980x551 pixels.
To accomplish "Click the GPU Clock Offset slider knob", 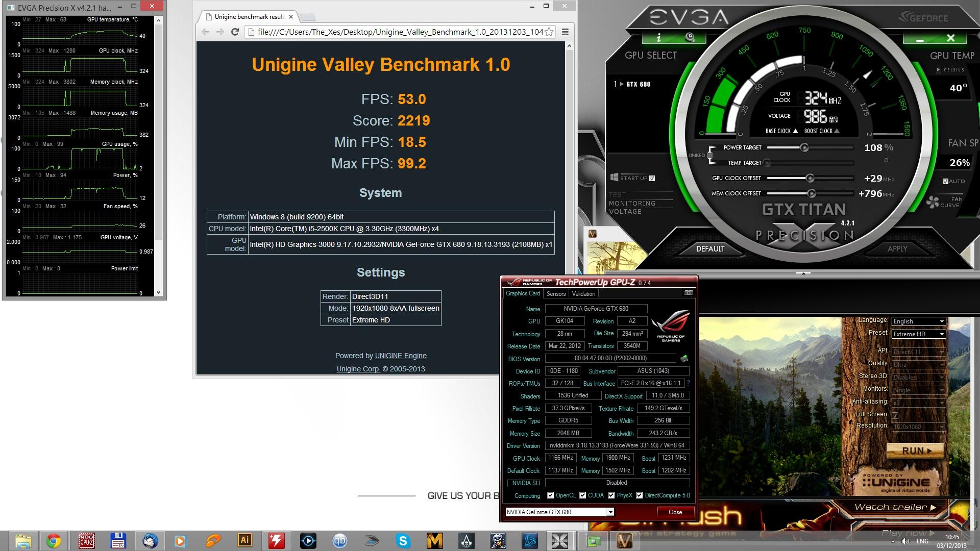I will pyautogui.click(x=810, y=178).
